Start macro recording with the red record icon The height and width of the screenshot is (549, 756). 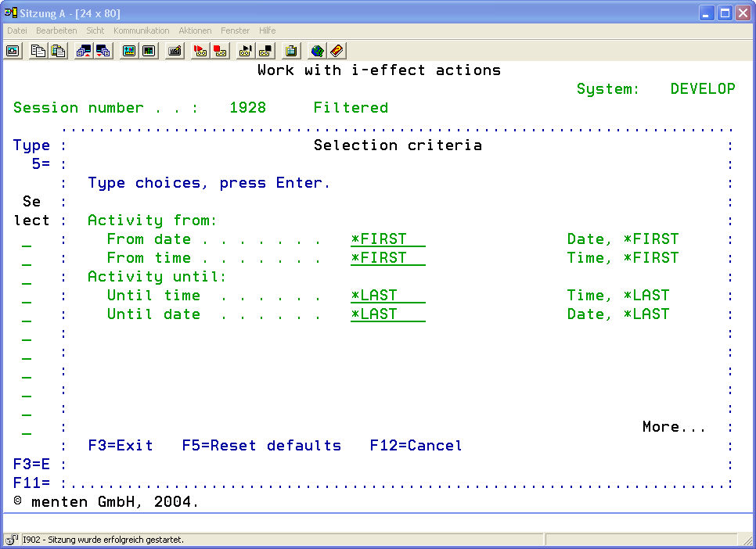click(x=200, y=51)
